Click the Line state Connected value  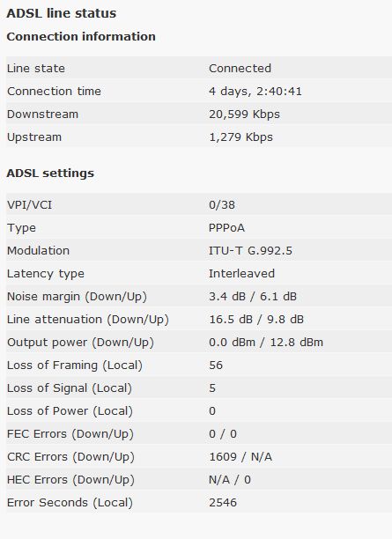(240, 68)
